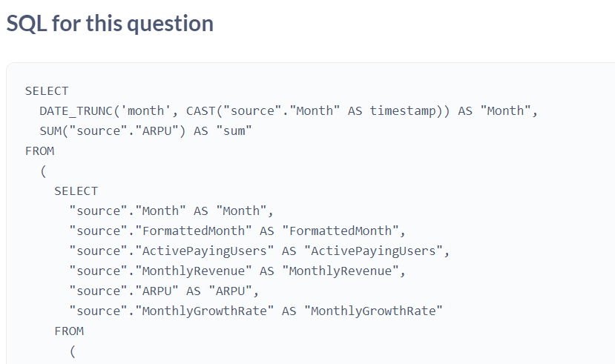Viewport: 615px width, 364px height.
Task: Click the last opening parenthesis at the bottom
Action: (x=73, y=351)
